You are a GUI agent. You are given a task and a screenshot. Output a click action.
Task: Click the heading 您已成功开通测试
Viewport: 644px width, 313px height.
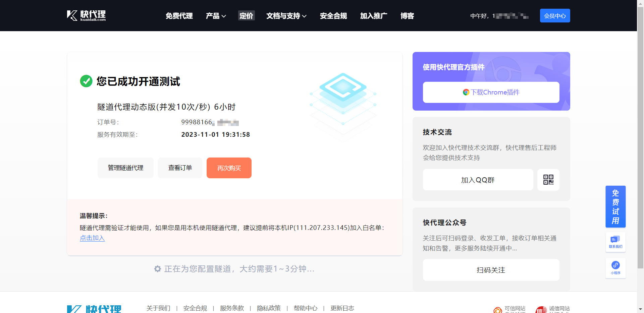[x=138, y=81]
